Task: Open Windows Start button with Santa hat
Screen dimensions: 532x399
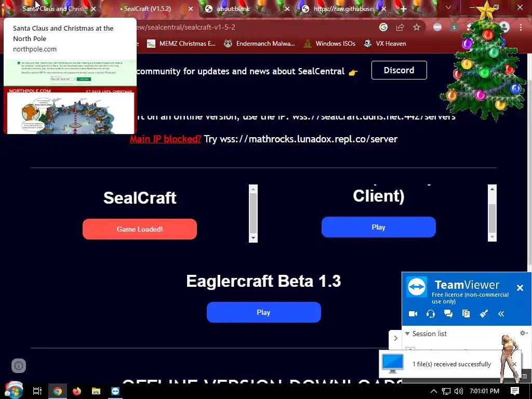Action: pos(14,390)
